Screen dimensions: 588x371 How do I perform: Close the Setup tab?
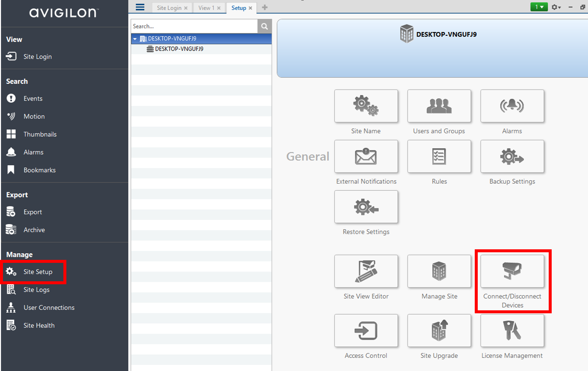tap(250, 8)
